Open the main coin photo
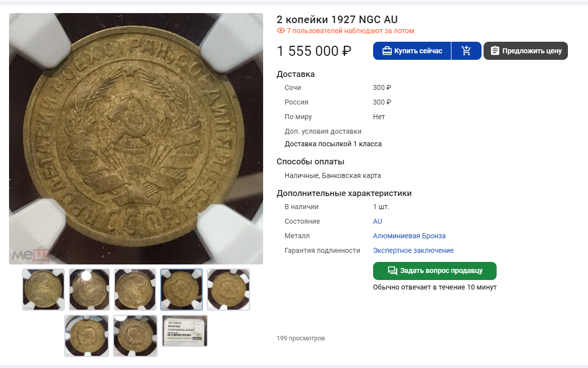The height and width of the screenshot is (368, 588). click(136, 139)
